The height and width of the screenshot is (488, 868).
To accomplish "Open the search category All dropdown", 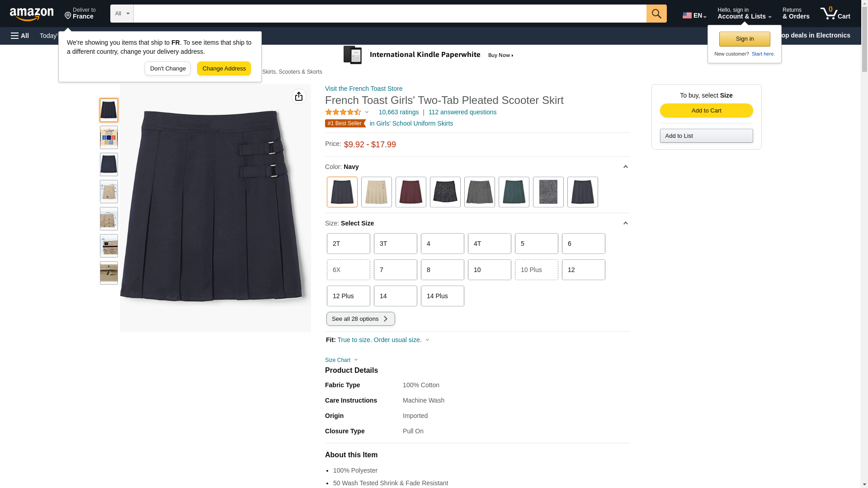I will (122, 14).
